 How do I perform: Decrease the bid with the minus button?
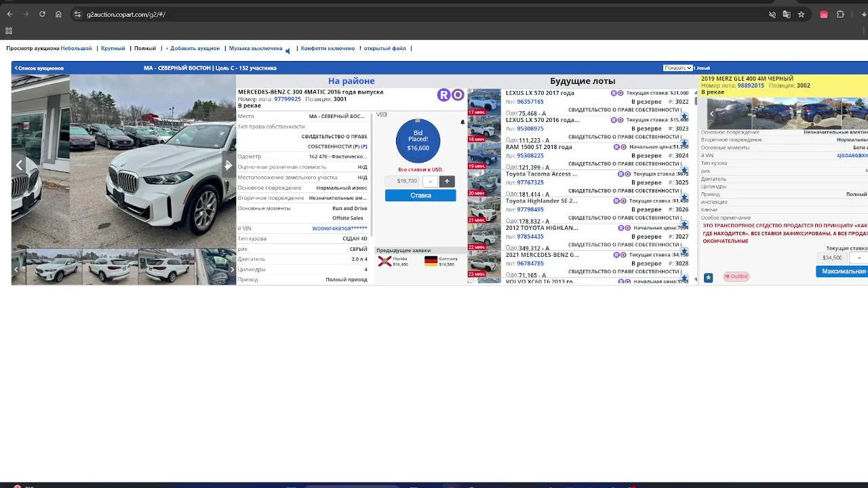click(430, 181)
